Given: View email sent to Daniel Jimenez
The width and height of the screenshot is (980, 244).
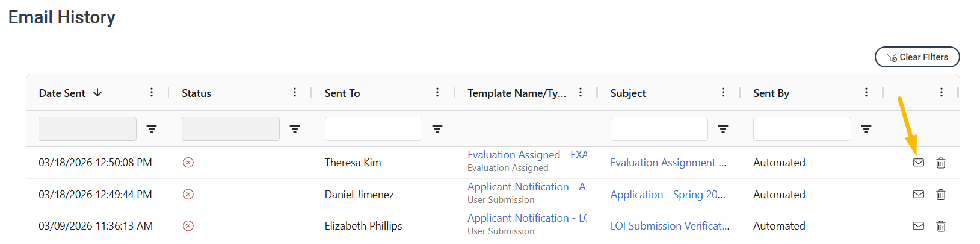Looking at the screenshot, I should coord(918,194).
